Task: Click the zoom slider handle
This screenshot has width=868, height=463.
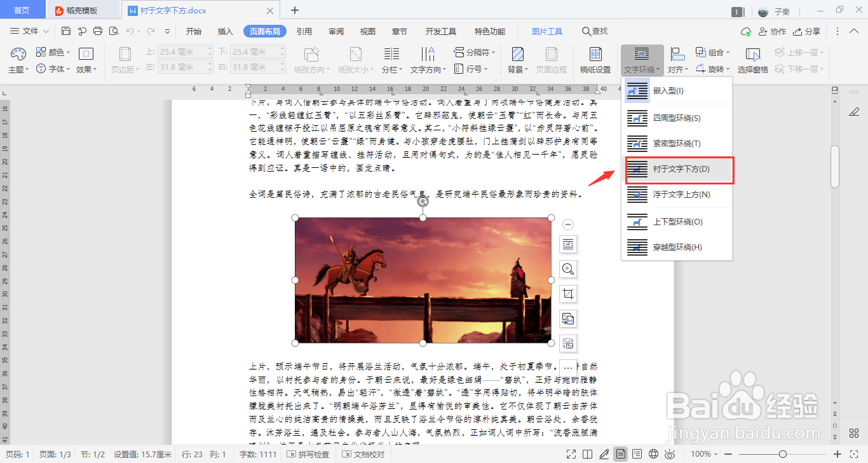Action: (x=783, y=454)
